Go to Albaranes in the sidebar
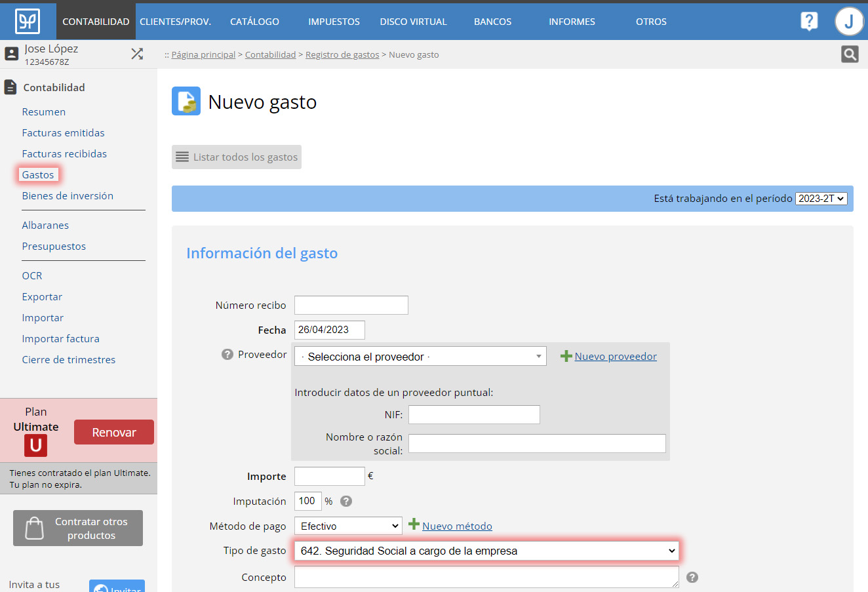Screen dimensions: 868x592 pos(45,226)
